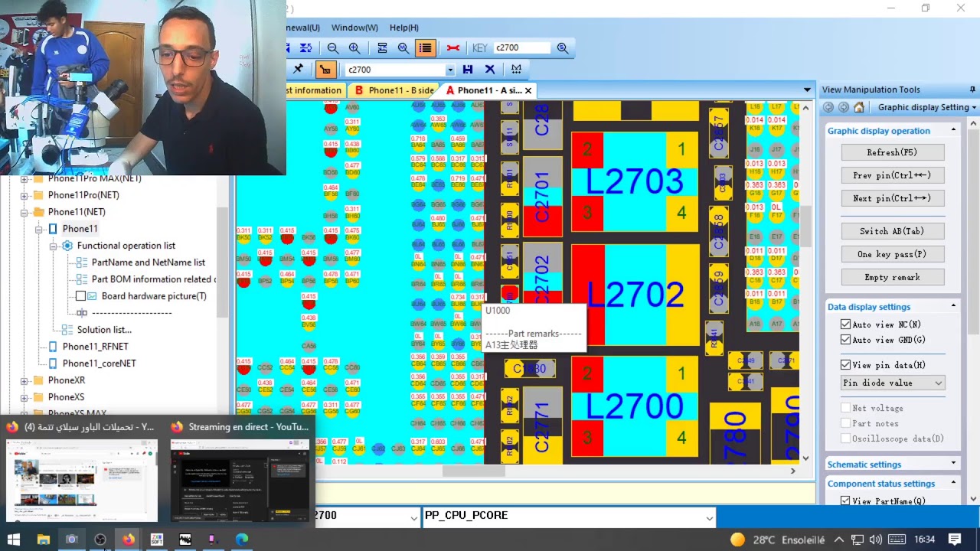Collapse Graphic display operation section

(x=953, y=130)
